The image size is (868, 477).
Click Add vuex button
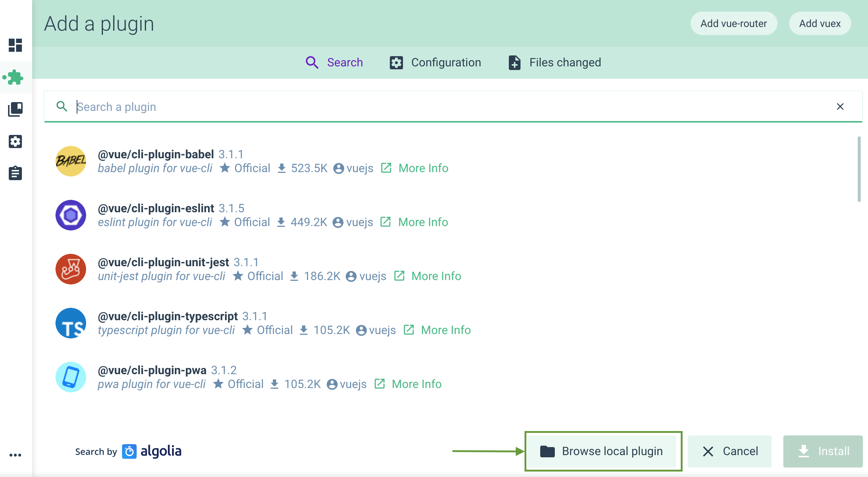tap(820, 23)
